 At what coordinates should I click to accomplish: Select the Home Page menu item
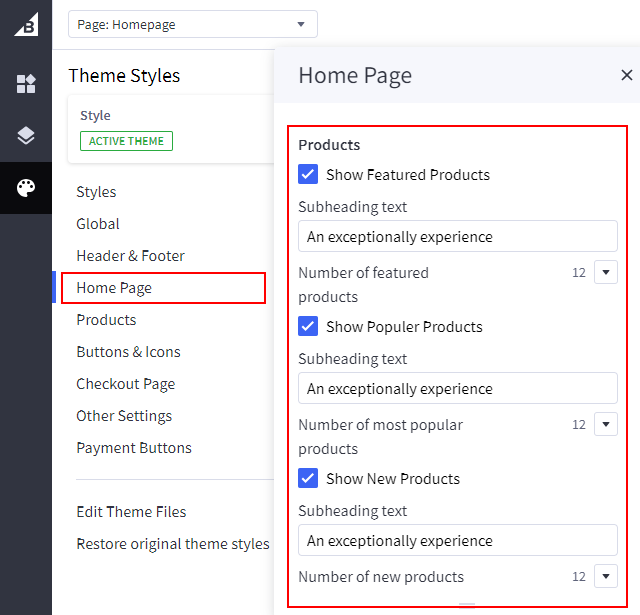click(x=114, y=288)
